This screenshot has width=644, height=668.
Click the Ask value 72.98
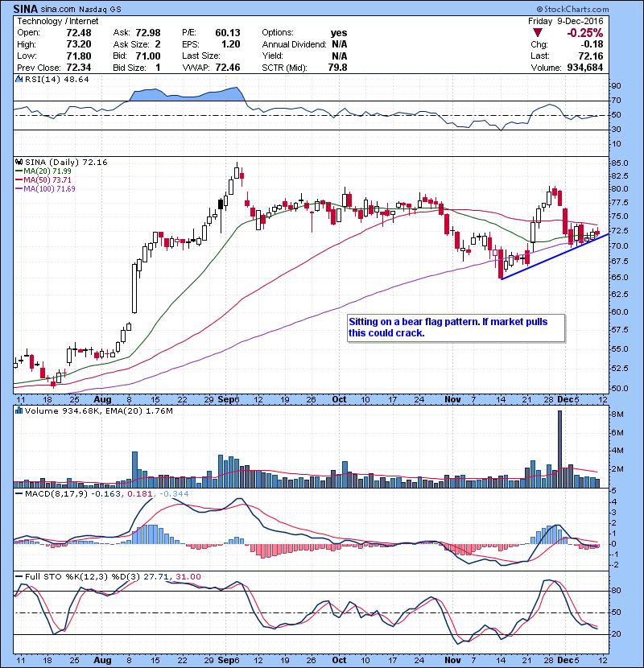[x=148, y=33]
